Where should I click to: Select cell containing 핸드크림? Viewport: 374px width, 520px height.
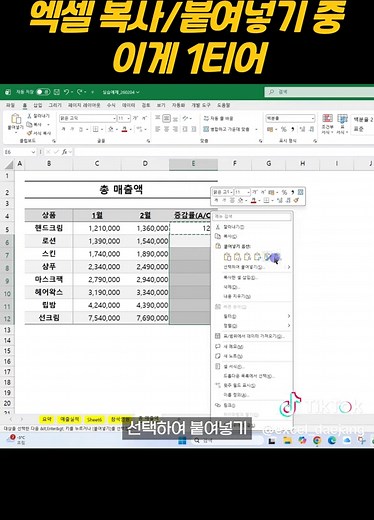click(x=49, y=228)
